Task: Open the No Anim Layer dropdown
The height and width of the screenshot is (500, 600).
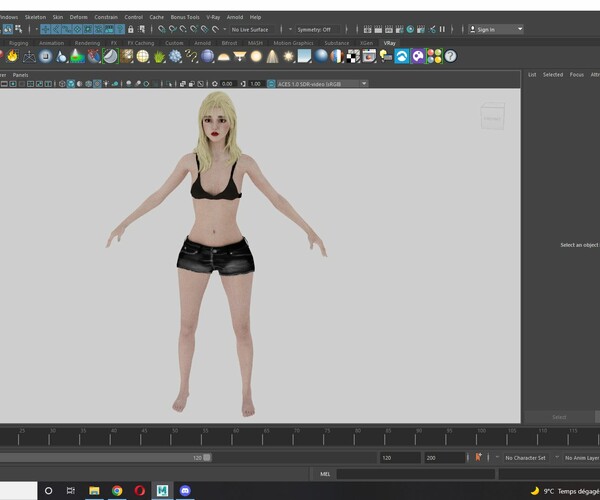Action: point(582,458)
